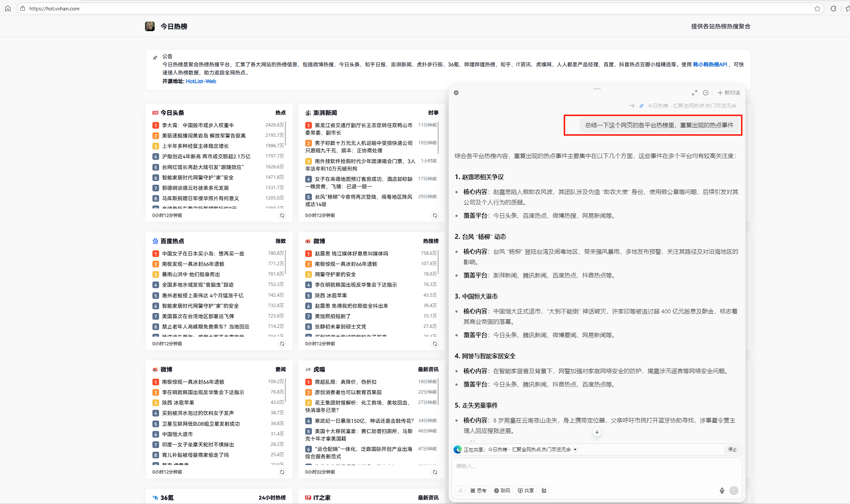Close the chat panel with the X icon

pyautogui.click(x=456, y=93)
